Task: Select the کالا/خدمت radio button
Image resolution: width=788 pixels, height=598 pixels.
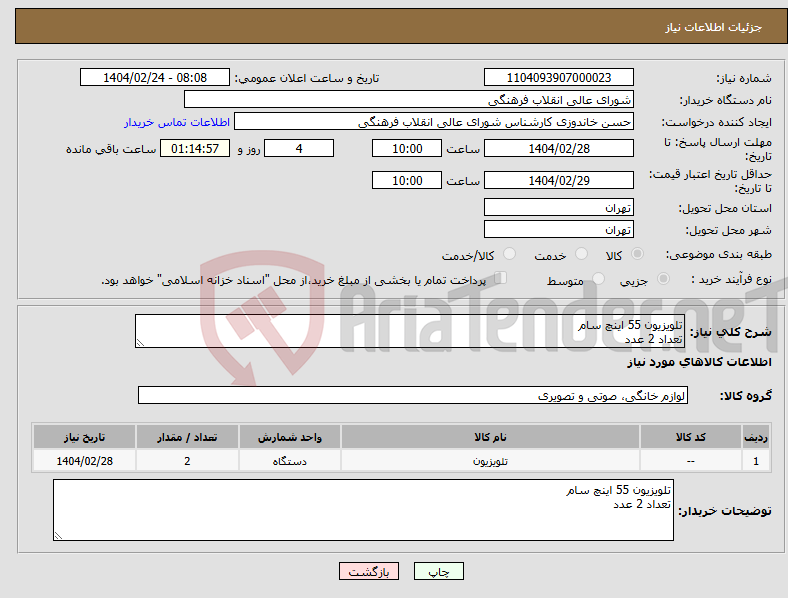Action: tap(509, 254)
